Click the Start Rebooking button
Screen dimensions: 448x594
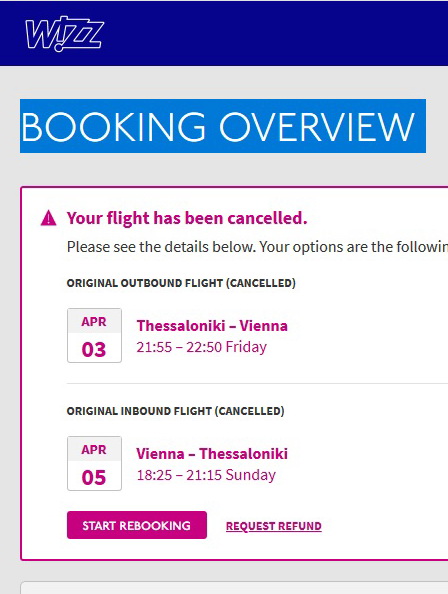point(137,525)
